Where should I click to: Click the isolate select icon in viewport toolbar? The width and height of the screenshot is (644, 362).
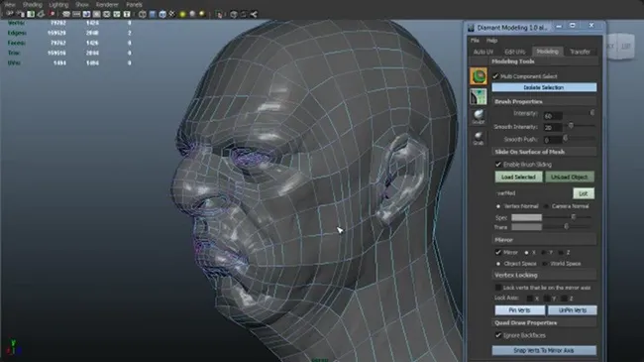point(219,15)
